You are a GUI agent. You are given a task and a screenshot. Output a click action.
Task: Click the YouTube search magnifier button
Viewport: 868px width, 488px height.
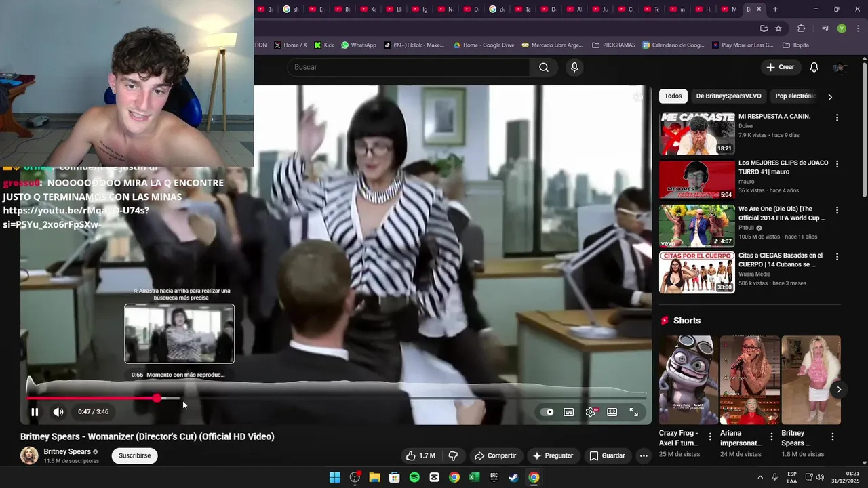[544, 67]
